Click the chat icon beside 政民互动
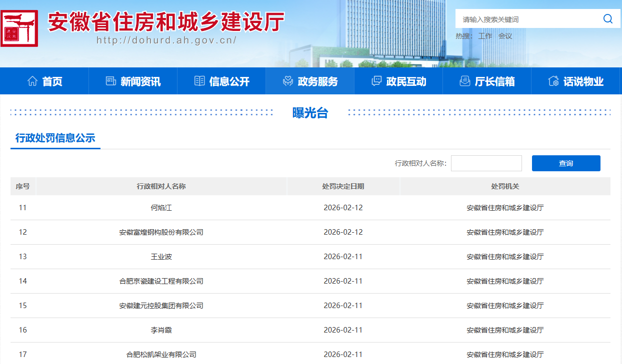Viewport: 622px width, 364px height. coord(376,81)
